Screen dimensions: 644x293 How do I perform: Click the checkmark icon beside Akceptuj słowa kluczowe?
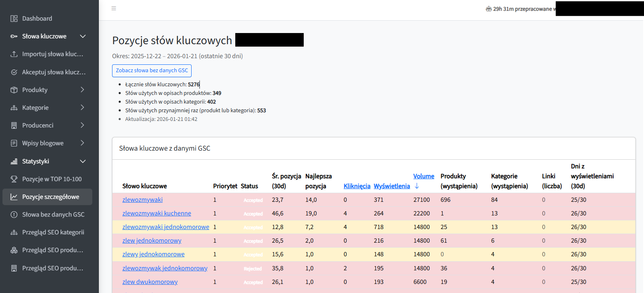pyautogui.click(x=14, y=72)
